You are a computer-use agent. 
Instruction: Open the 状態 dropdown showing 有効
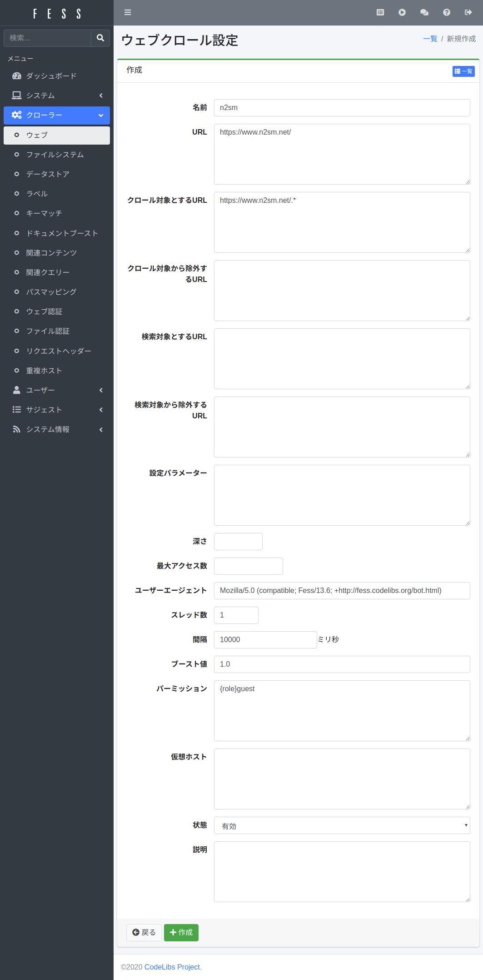click(x=342, y=825)
